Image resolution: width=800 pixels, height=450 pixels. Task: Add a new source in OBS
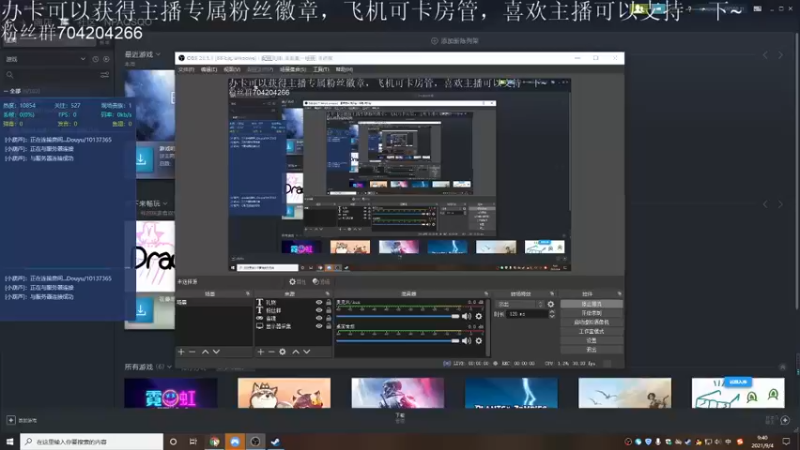[x=261, y=352]
